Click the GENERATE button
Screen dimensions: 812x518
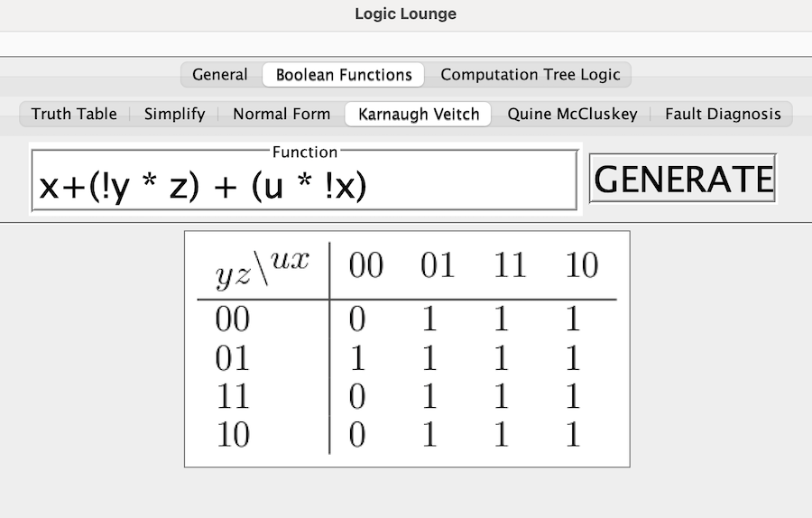point(683,178)
